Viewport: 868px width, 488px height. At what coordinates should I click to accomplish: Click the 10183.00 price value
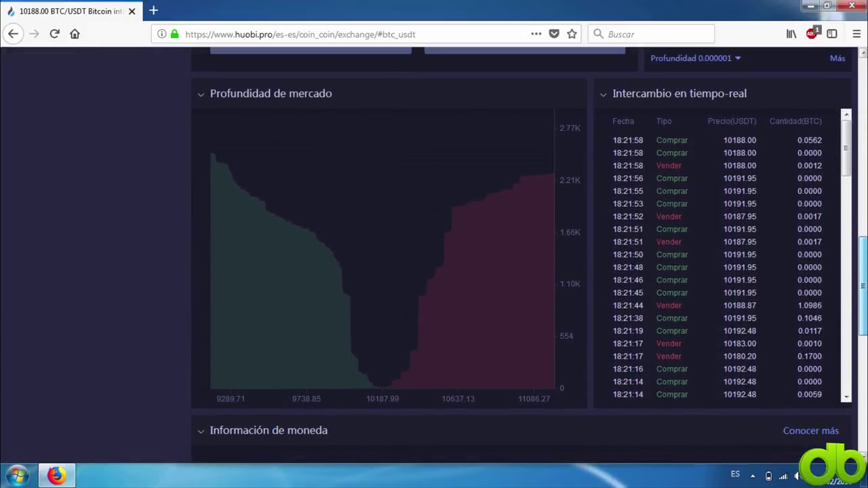tap(740, 344)
